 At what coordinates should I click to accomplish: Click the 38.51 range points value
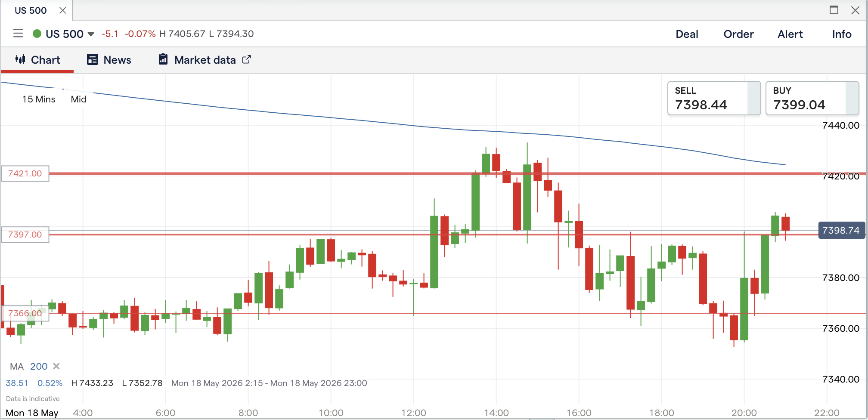17,383
